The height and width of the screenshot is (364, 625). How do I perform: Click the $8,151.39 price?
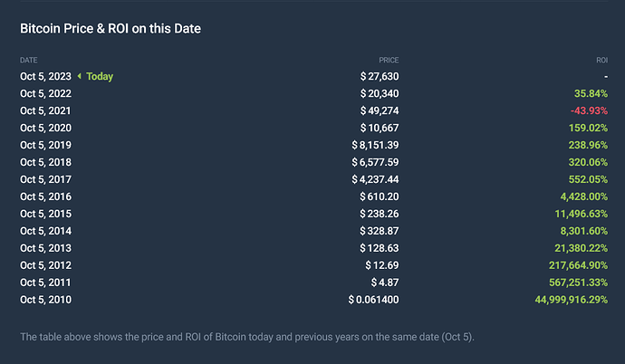(x=375, y=145)
